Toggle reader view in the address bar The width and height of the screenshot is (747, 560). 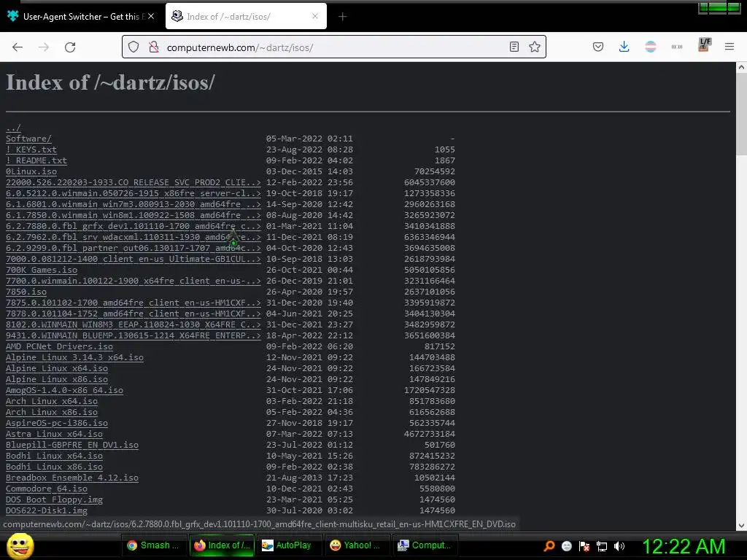coord(514,47)
